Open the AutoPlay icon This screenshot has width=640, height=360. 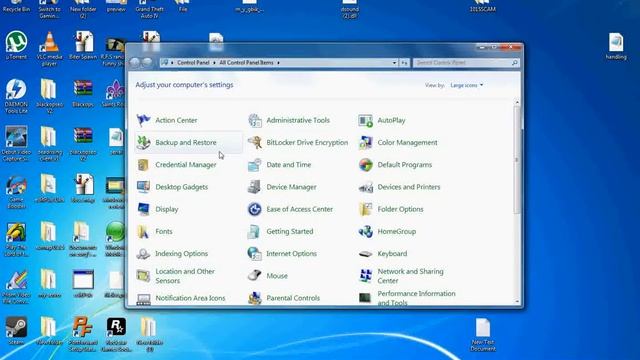(x=366, y=120)
